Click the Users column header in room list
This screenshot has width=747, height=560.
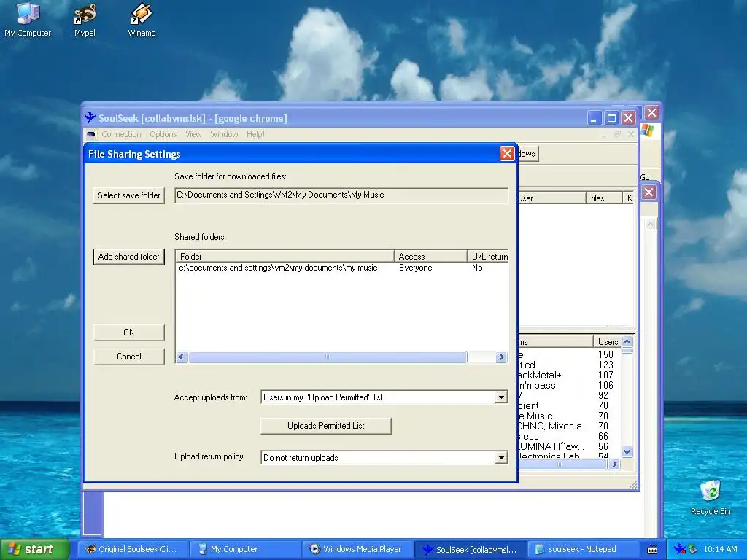click(608, 341)
